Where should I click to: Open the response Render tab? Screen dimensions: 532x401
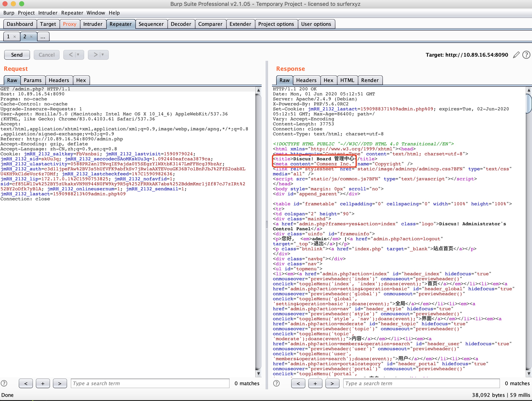(x=369, y=80)
